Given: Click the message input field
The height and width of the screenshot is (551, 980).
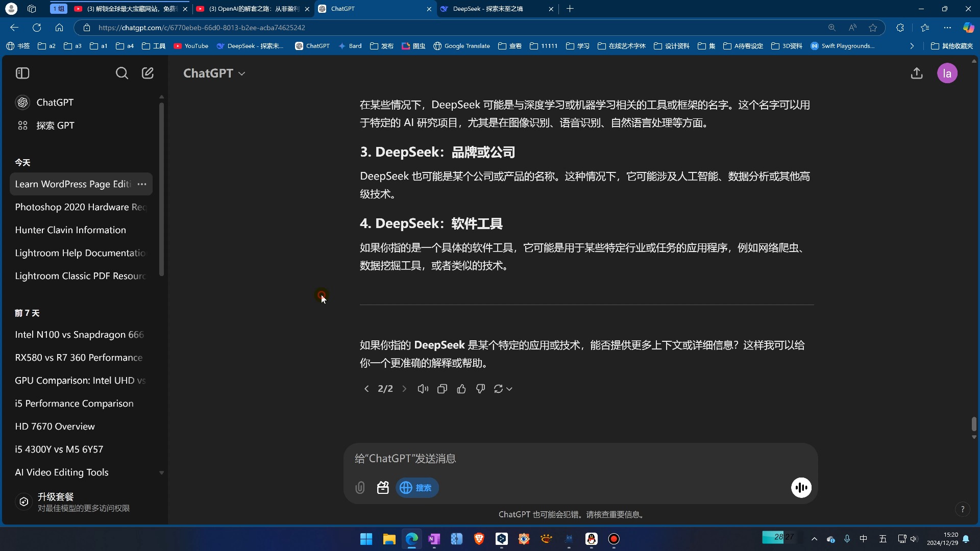Looking at the screenshot, I should [x=581, y=459].
